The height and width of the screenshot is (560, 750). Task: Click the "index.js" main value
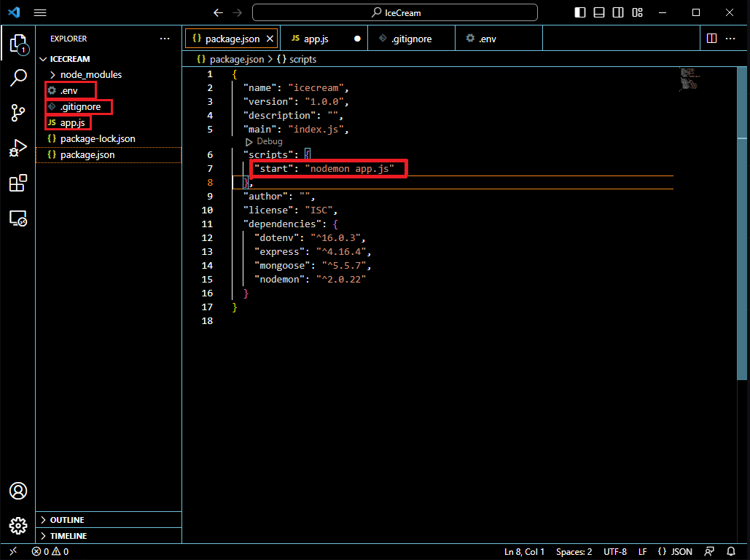pos(316,130)
